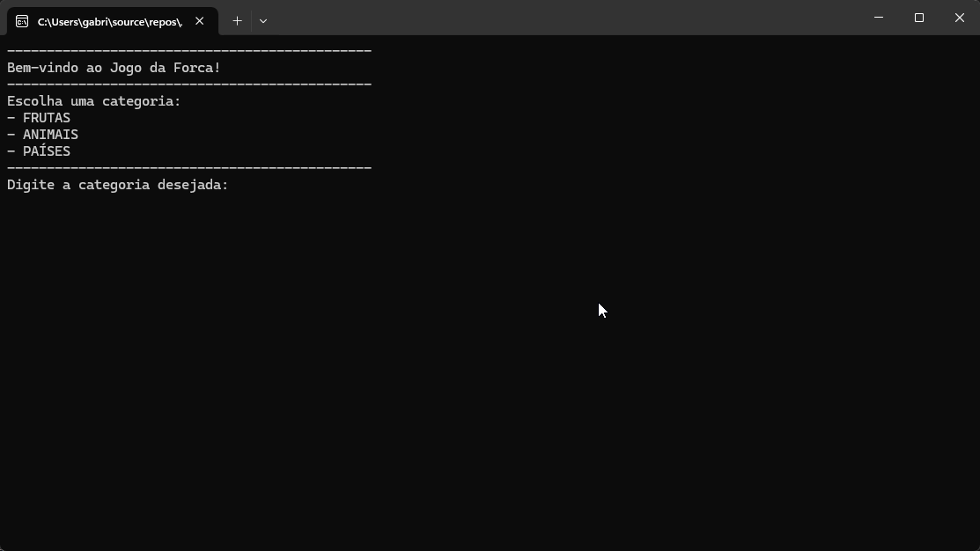Click the '- PAÍSES' category line
Viewport: 980px width, 551px height.
(x=39, y=151)
